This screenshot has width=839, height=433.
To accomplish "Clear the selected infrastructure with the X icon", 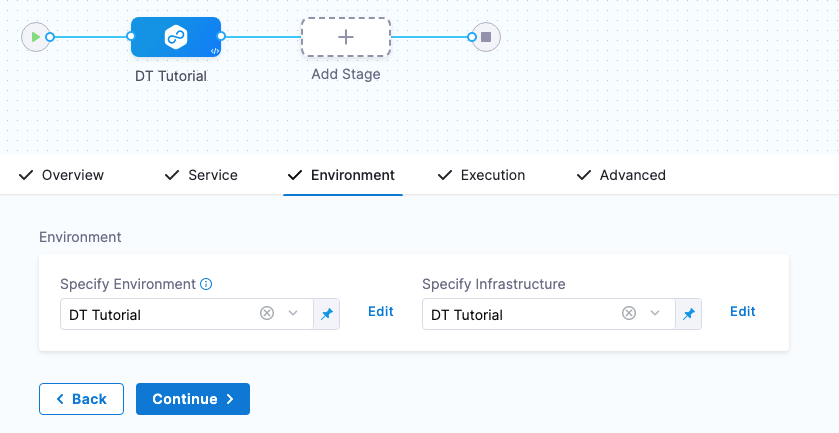I will pos(629,314).
